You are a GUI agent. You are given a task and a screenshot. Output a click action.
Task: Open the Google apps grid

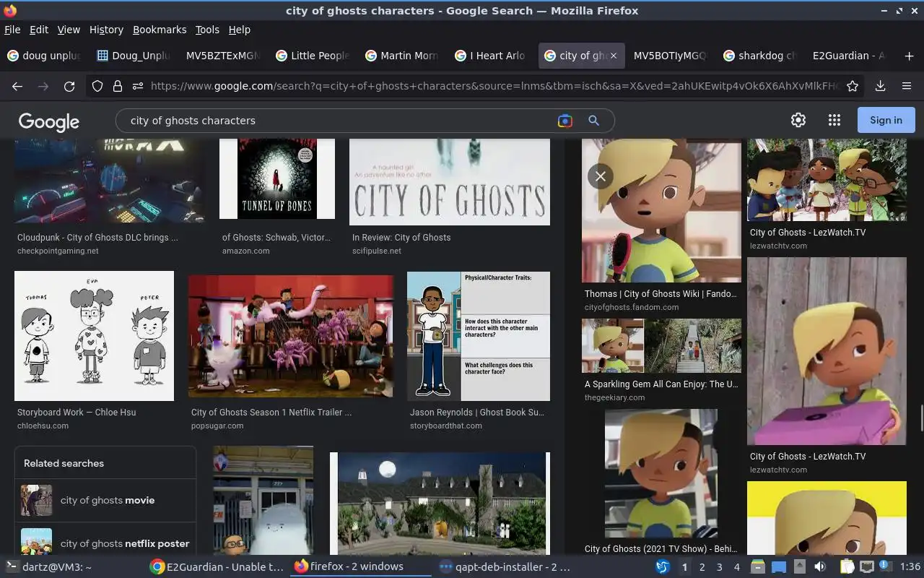834,120
